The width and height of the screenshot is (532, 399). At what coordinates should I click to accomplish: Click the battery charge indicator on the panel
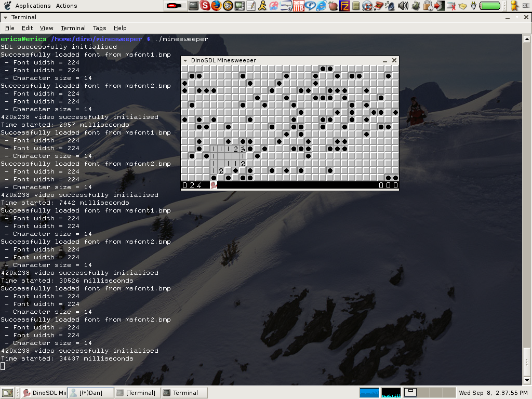(x=490, y=6)
